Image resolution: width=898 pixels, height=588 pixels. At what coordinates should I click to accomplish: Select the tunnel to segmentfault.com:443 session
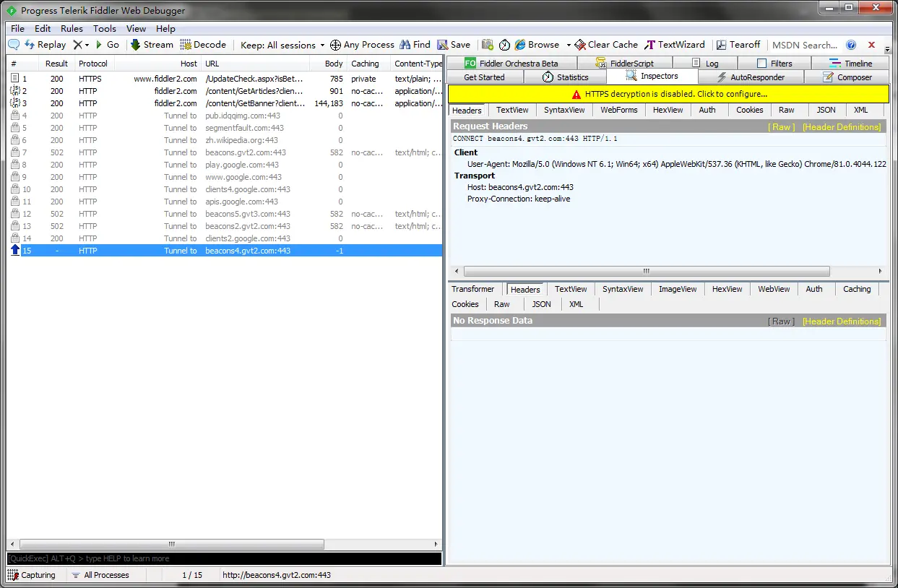click(225, 128)
